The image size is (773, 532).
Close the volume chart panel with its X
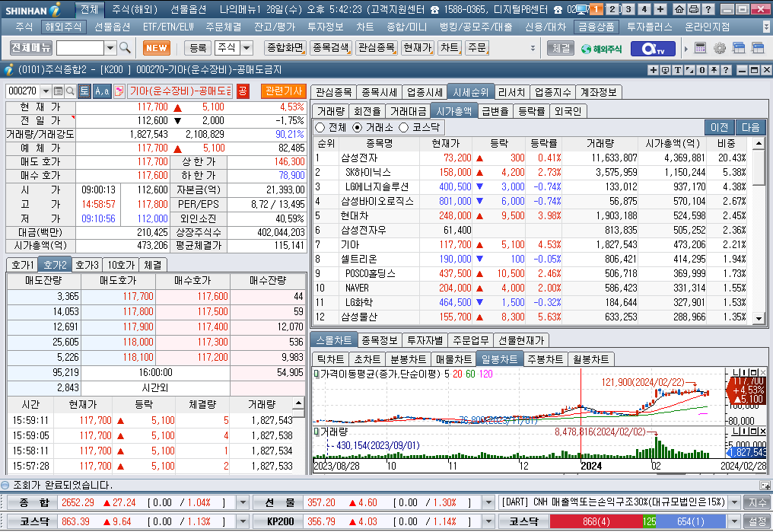[763, 432]
